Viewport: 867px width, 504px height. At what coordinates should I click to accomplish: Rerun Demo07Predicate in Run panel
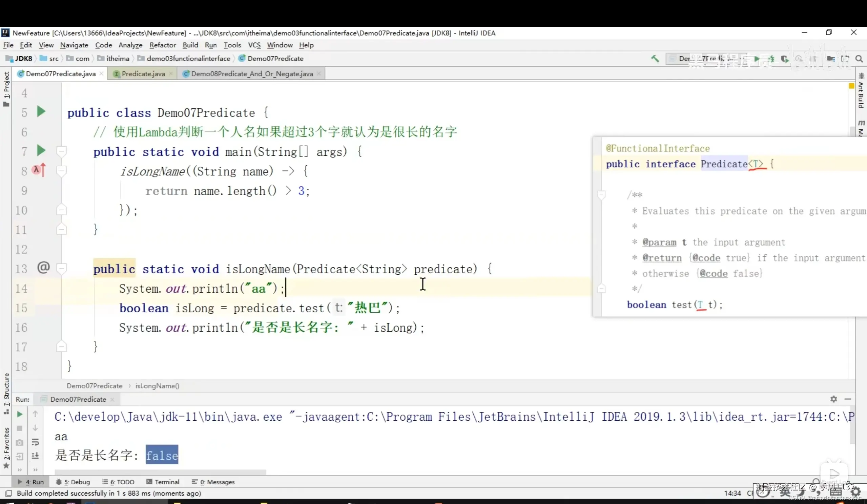pyautogui.click(x=20, y=414)
